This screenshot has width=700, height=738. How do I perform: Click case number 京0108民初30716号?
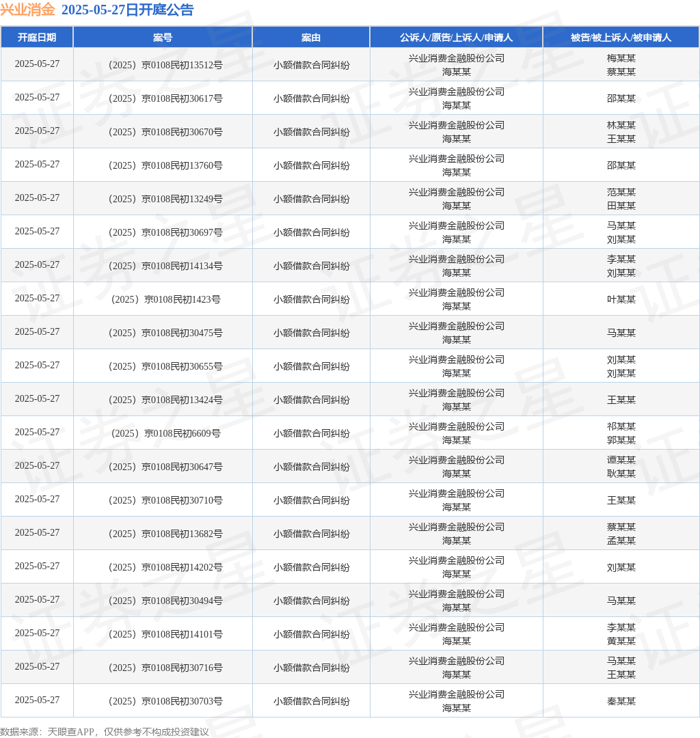point(182,667)
